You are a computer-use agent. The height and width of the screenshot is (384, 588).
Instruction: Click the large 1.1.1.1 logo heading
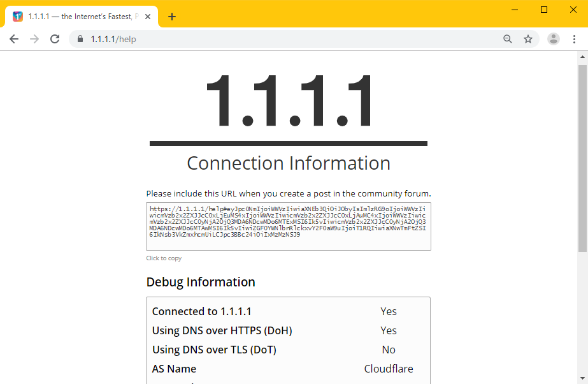coord(289,101)
